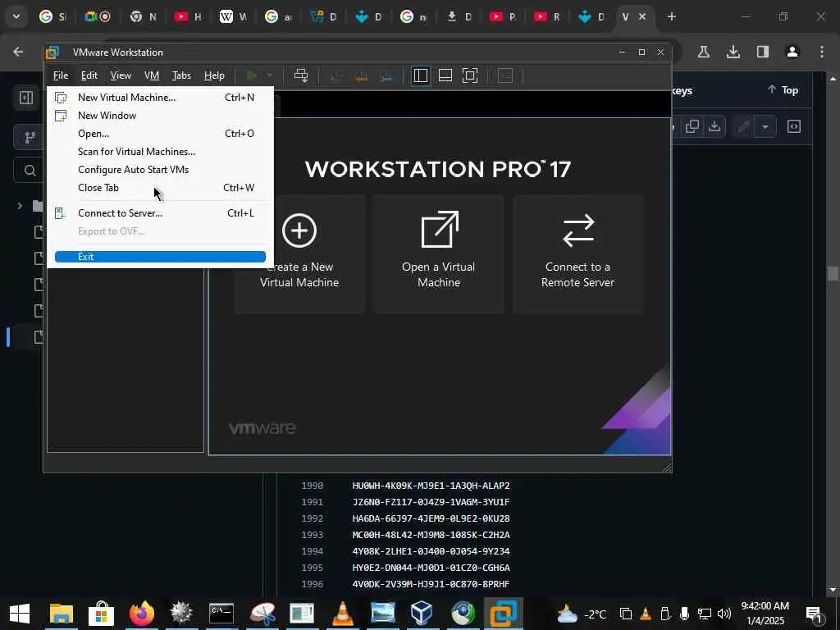Viewport: 840px width, 630px height.
Task: Open Chrome three-dot menu
Action: point(822,52)
